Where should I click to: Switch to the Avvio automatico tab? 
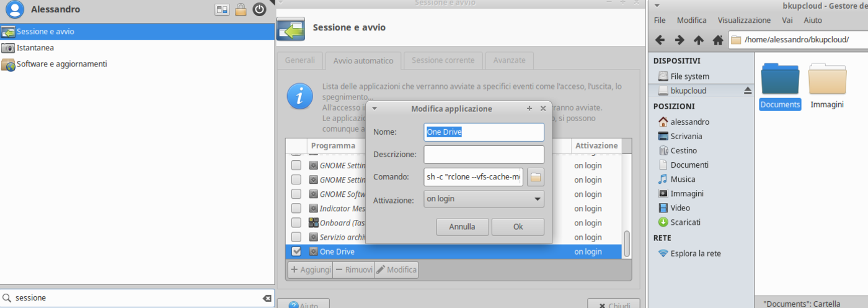pos(363,60)
